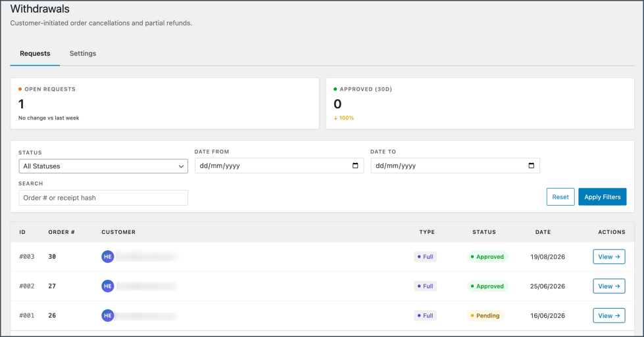The image size is (644, 337).
Task: Click date 25/06/2026
Action: point(547,286)
